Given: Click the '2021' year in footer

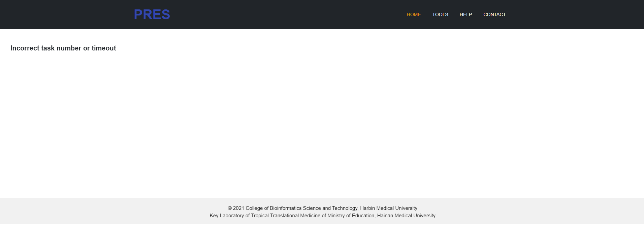Looking at the screenshot, I should [x=238, y=208].
